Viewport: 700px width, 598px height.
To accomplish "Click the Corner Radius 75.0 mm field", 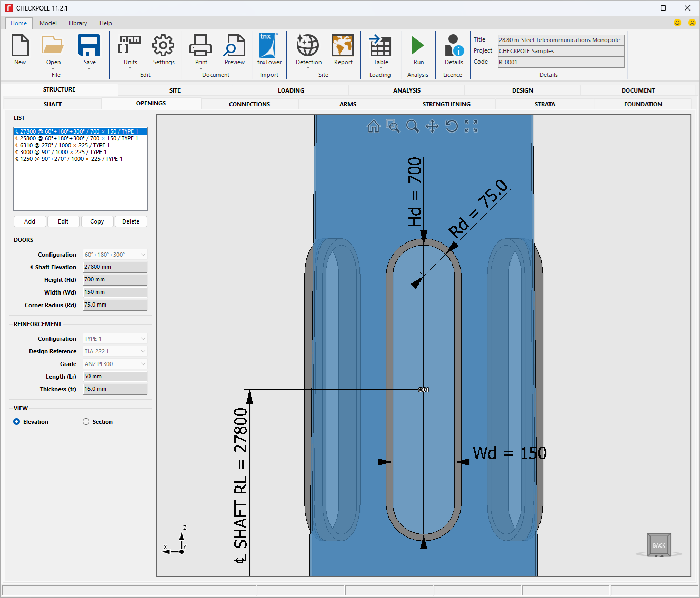I will coord(115,305).
